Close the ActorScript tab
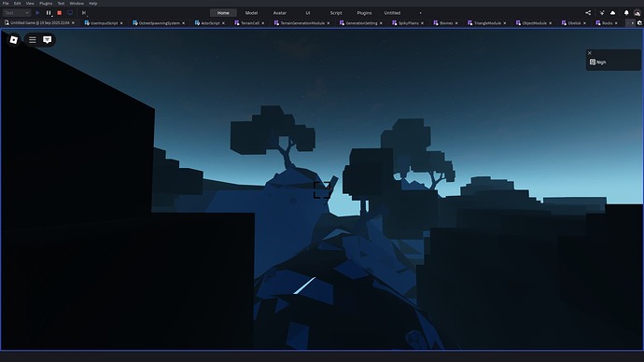Viewport: 644px width, 362px height. point(223,23)
